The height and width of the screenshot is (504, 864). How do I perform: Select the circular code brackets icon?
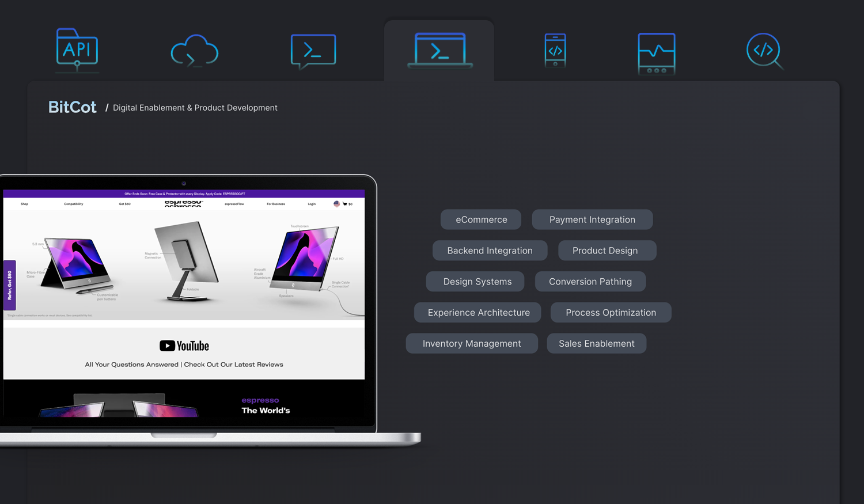click(764, 51)
